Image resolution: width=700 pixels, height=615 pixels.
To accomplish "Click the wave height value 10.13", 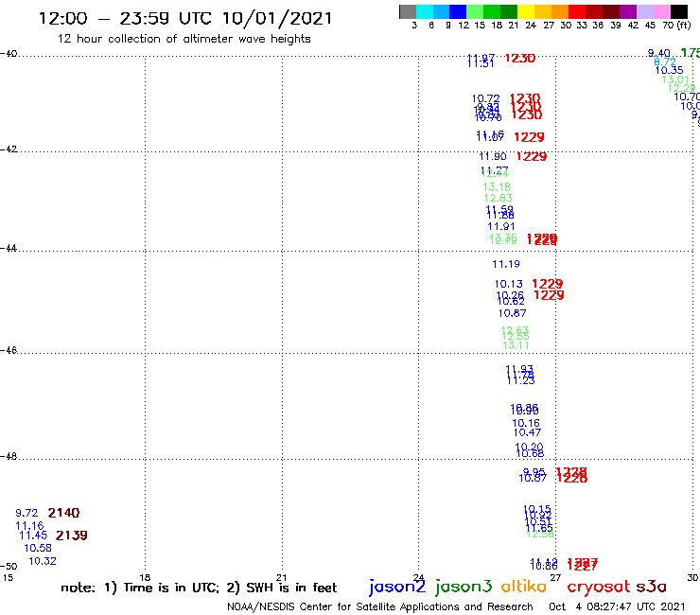I will click(x=509, y=284).
